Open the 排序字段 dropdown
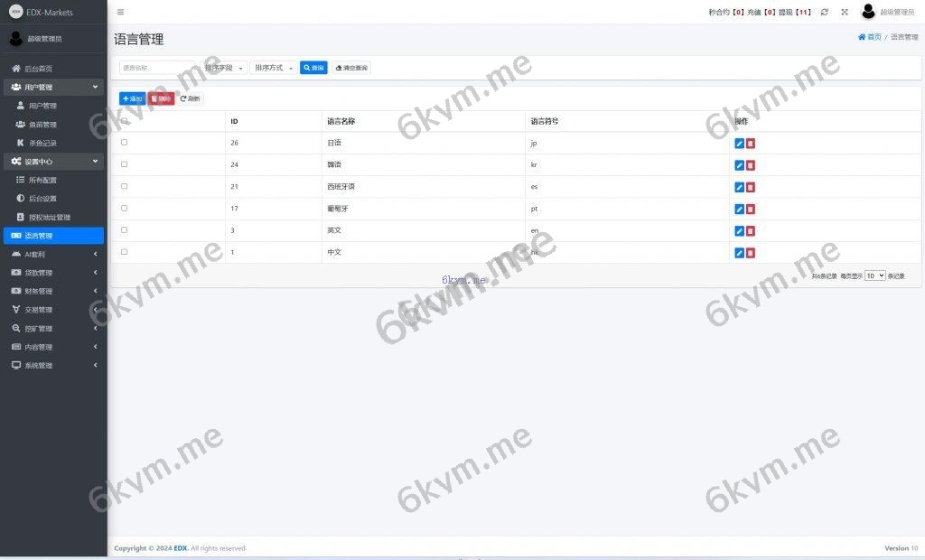 pos(223,68)
